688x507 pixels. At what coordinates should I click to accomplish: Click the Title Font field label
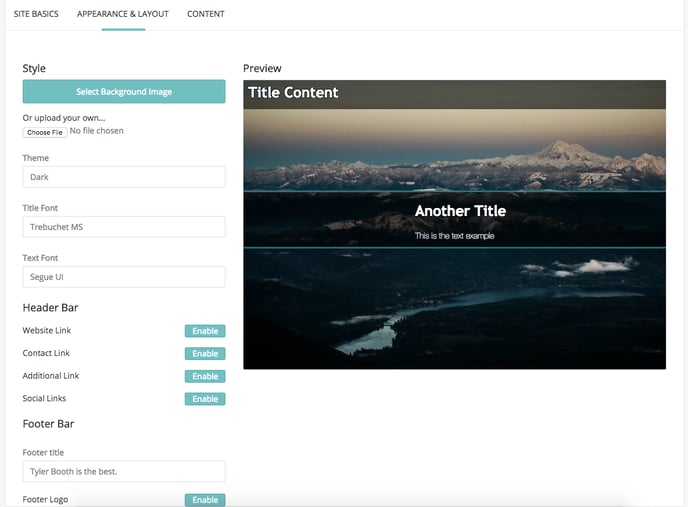coord(40,208)
